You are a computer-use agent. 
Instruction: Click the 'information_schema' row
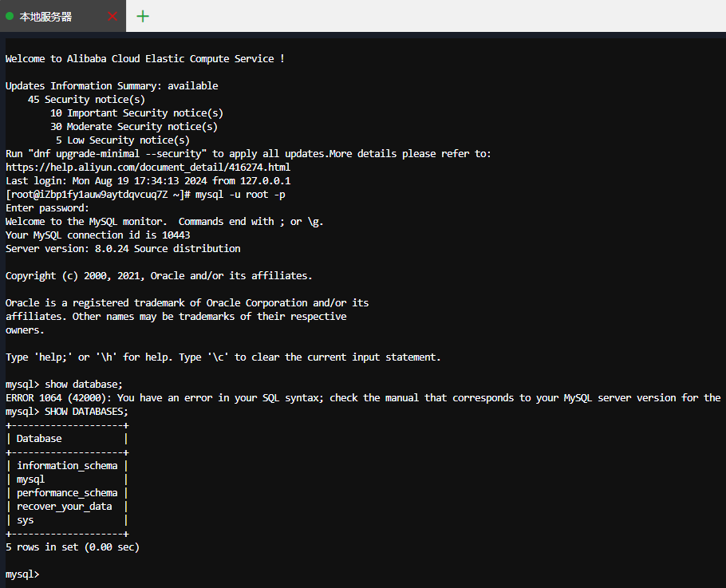click(x=67, y=466)
